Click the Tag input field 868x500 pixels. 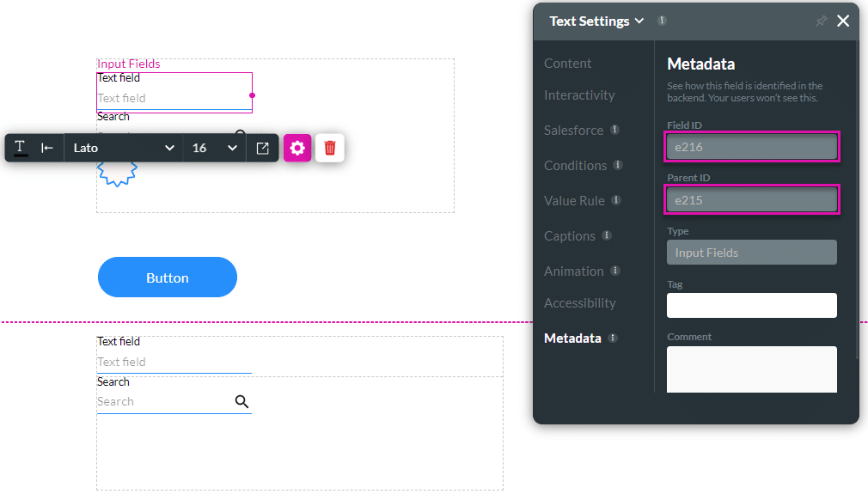[751, 306]
